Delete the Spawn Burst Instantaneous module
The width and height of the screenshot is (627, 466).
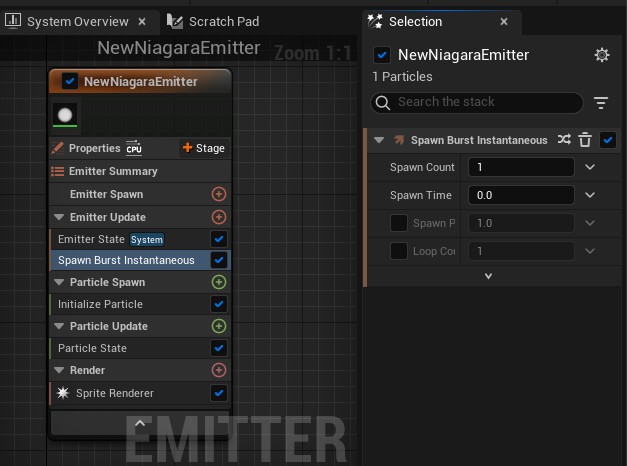click(585, 140)
